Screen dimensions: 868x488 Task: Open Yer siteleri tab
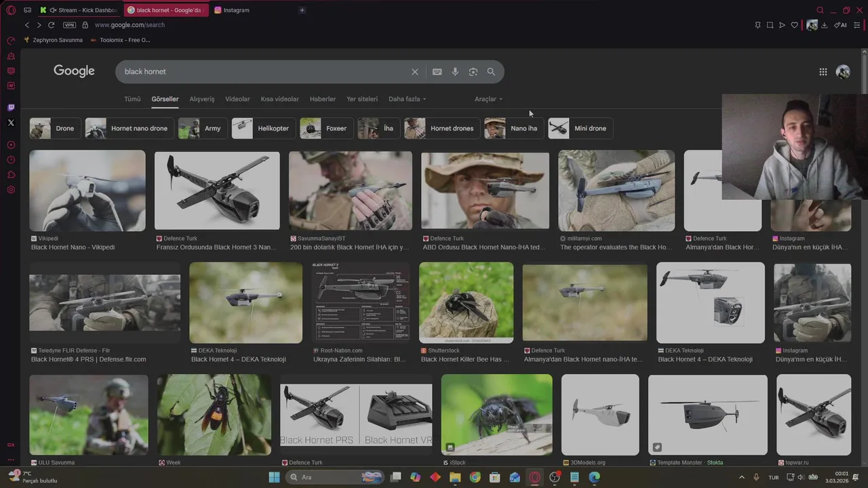tap(362, 99)
